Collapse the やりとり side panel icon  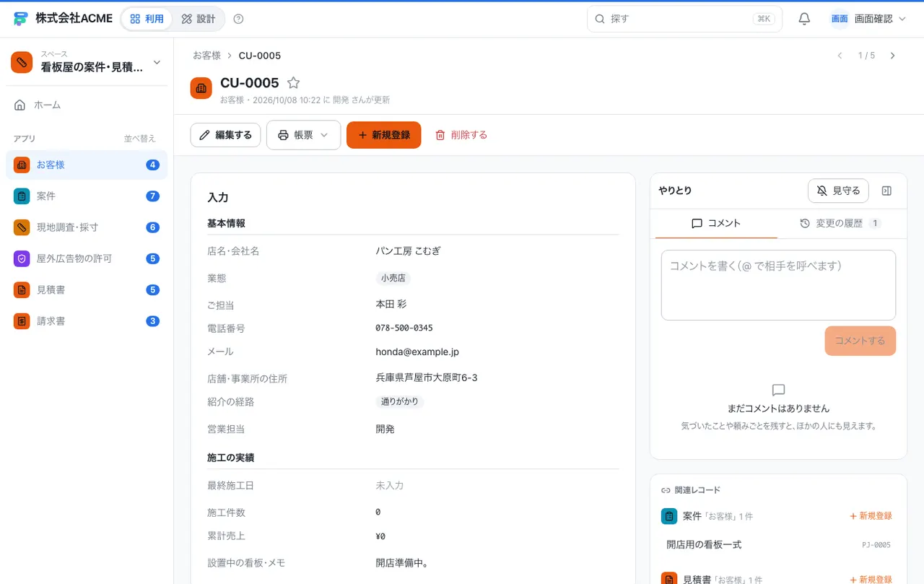point(887,191)
